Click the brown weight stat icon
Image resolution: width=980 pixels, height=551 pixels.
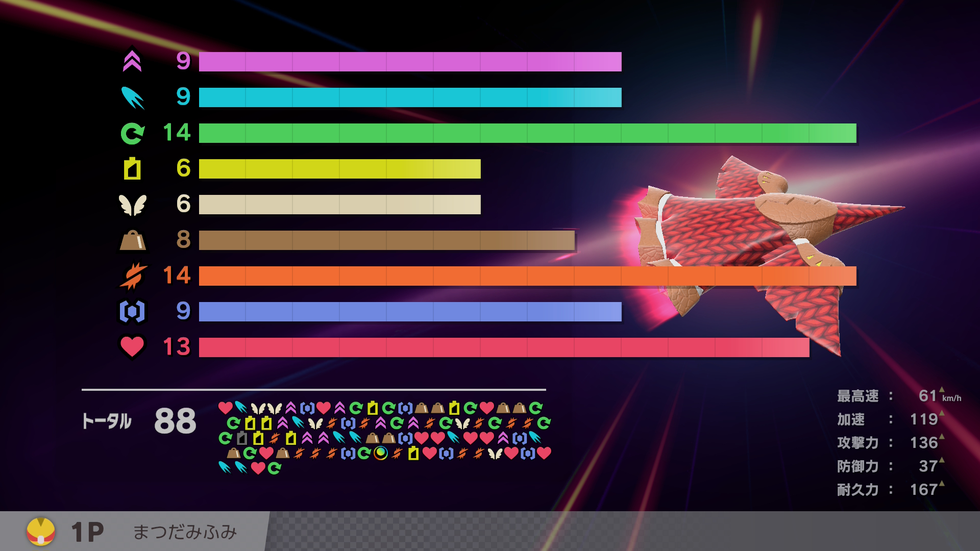[132, 240]
